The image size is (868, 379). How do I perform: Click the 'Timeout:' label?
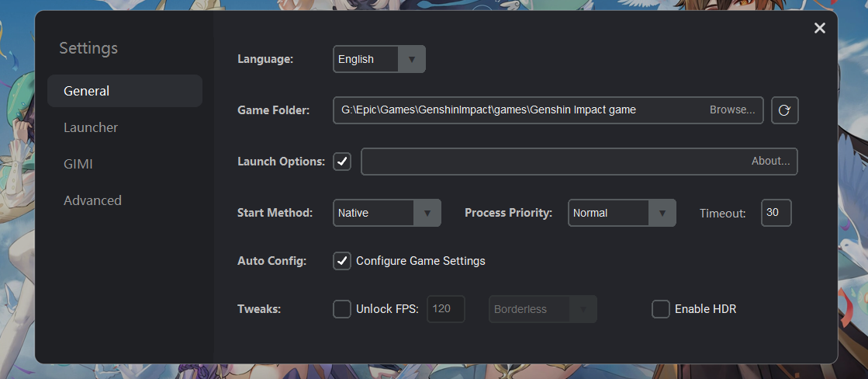tap(722, 214)
